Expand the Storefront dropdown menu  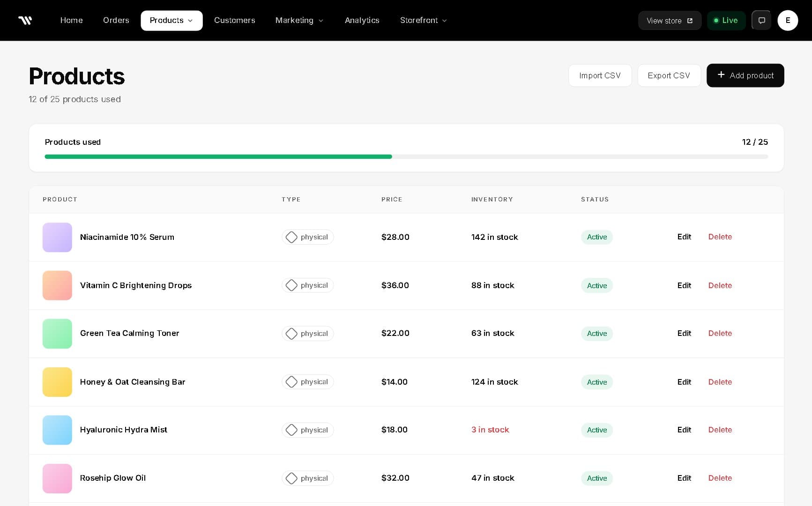point(424,20)
